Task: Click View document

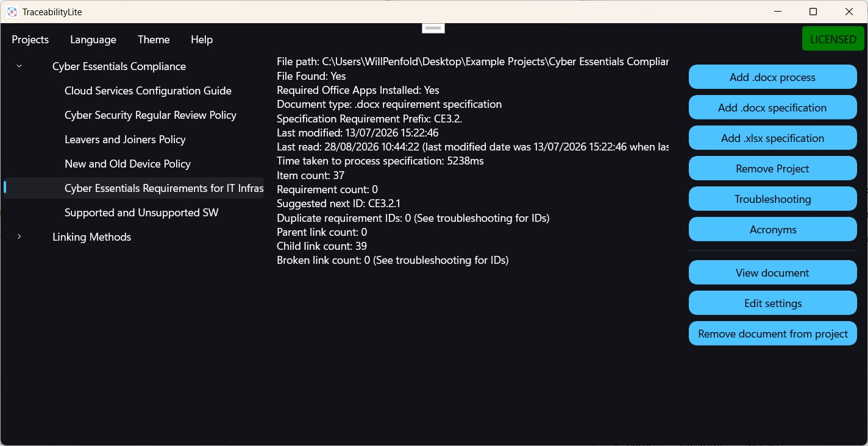Action: point(772,273)
